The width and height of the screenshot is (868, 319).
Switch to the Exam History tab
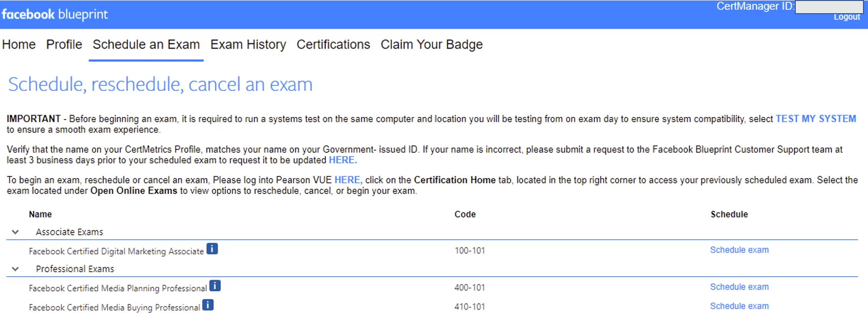coord(248,45)
